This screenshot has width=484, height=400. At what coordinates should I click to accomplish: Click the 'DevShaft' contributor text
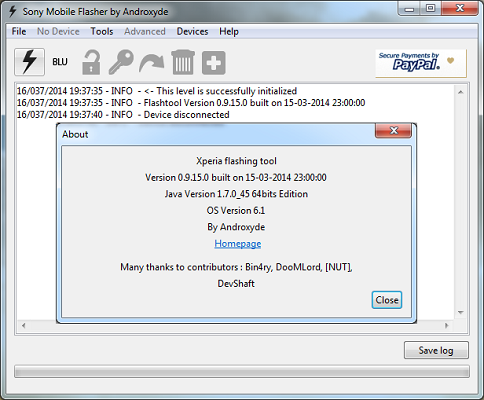236,284
